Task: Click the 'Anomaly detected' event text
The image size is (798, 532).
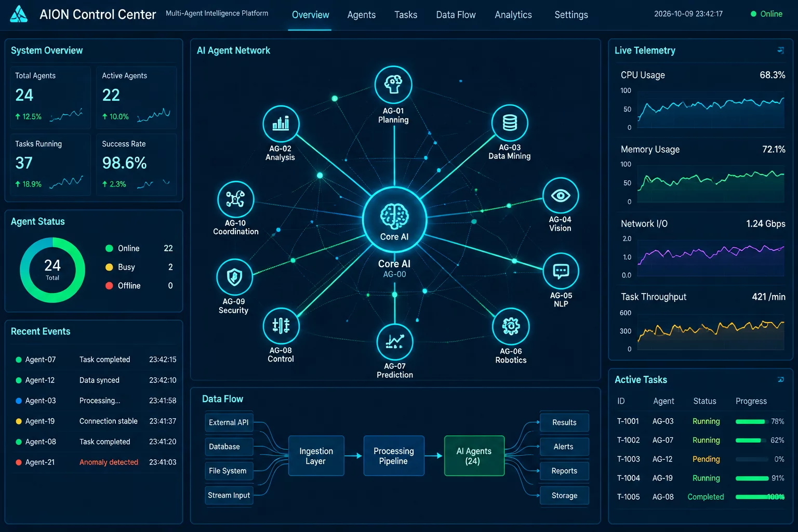Action: [x=109, y=462]
